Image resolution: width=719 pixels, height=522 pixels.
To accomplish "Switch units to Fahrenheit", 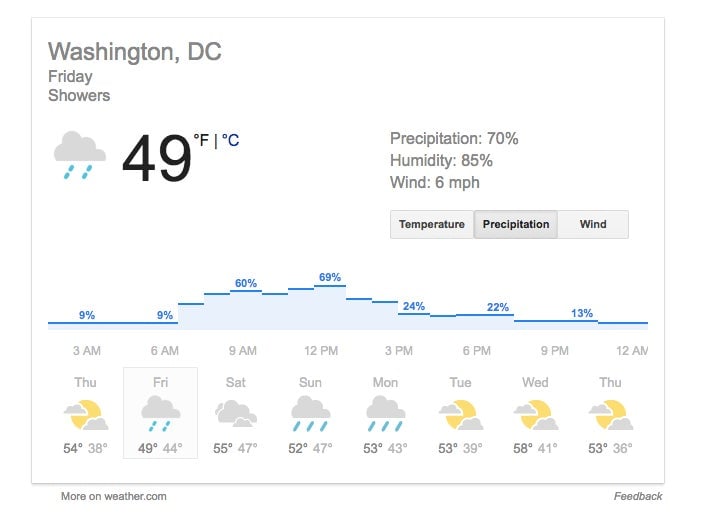I will click(201, 140).
